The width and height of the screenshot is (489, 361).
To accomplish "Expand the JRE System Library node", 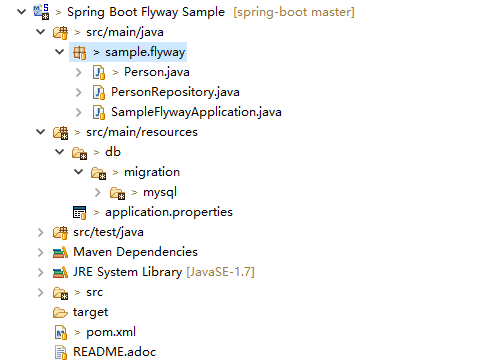I will (41, 272).
